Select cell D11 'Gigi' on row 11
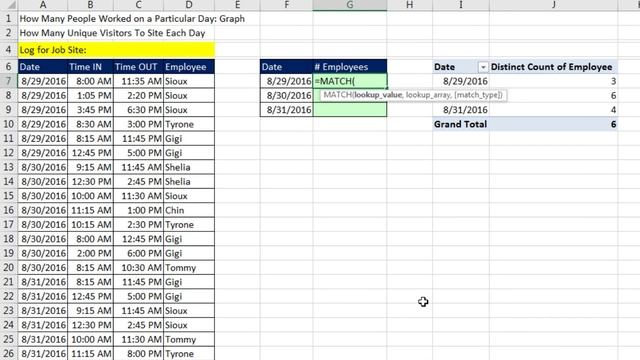Screen dimensions: 640x360 tap(189, 139)
